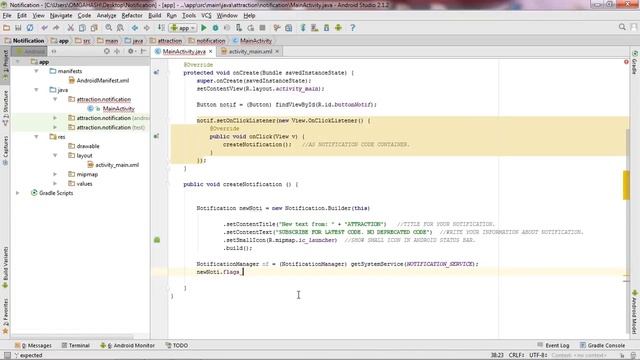Click the Open folder toolbar icon

pos(7,28)
